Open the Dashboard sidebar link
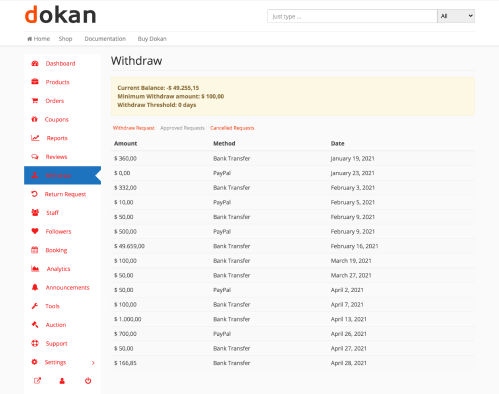 pos(60,63)
